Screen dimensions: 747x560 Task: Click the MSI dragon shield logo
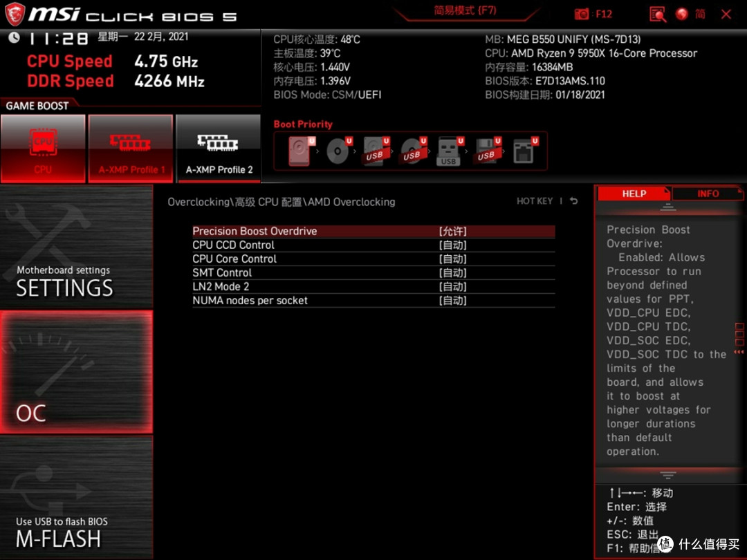(x=15, y=15)
